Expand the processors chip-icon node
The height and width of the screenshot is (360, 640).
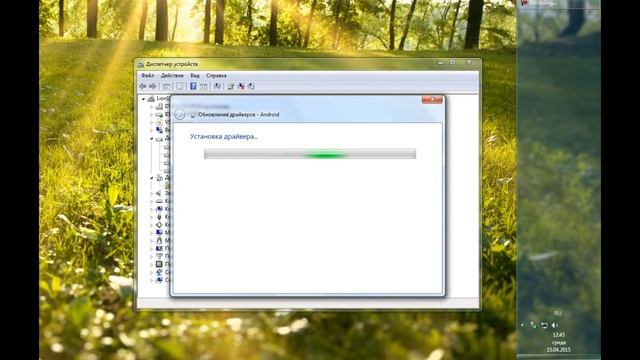click(x=151, y=264)
